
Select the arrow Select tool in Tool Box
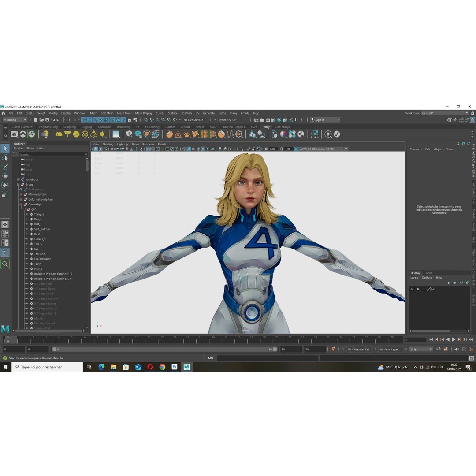5,149
